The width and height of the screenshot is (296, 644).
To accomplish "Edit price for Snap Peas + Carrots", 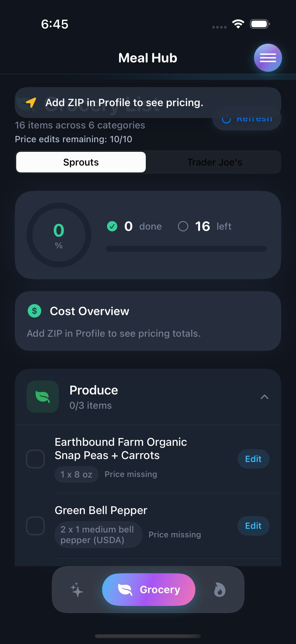I will click(253, 459).
